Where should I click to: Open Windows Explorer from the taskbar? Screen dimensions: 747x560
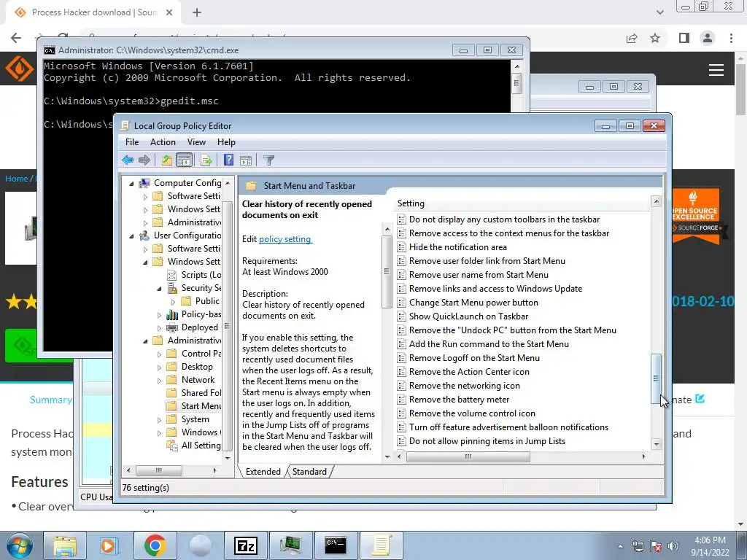coord(65,545)
